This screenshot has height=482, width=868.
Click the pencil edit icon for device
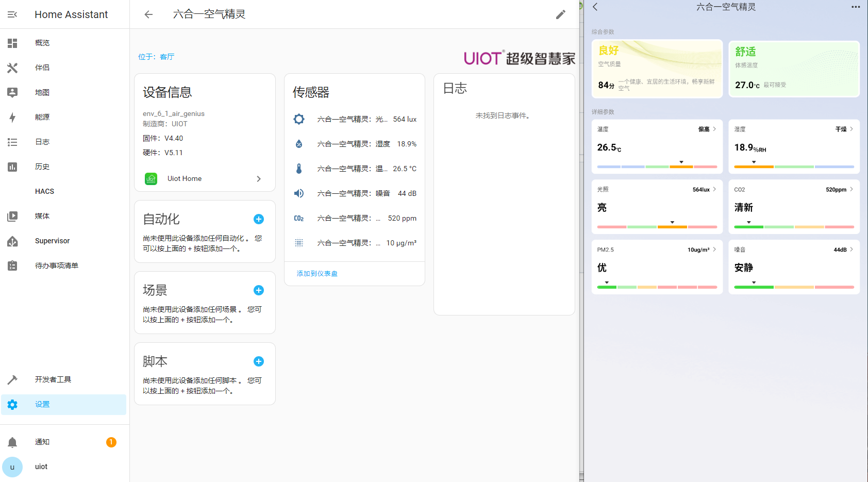click(x=560, y=14)
